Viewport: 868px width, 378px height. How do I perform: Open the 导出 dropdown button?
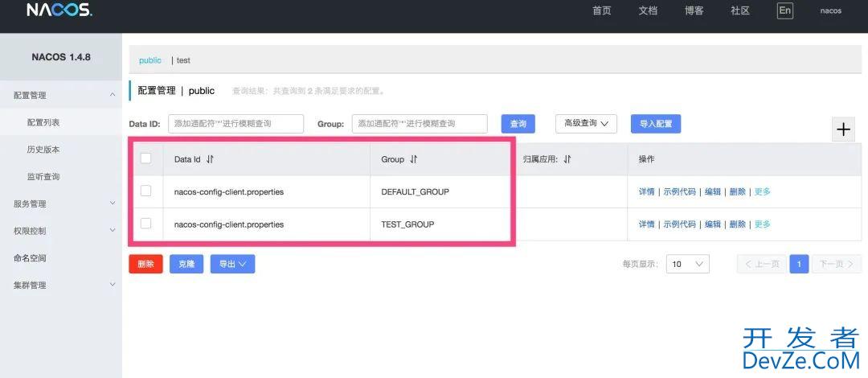232,264
